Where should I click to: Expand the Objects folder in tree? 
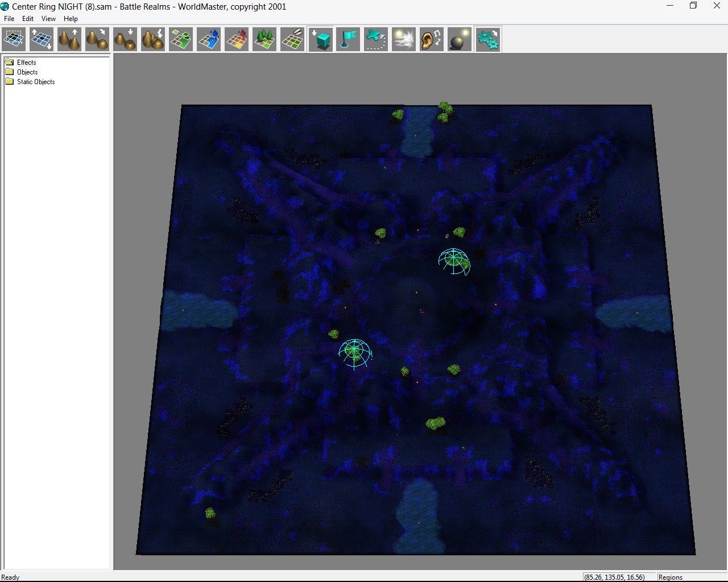(x=27, y=72)
